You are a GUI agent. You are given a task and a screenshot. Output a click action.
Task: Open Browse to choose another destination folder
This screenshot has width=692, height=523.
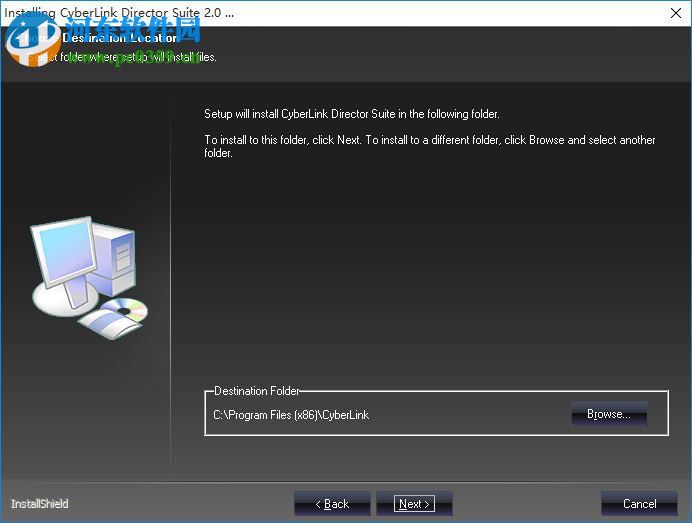(x=609, y=414)
